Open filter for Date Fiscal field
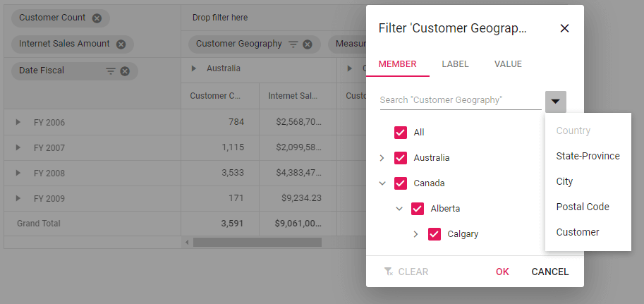Image resolution: width=644 pixels, height=304 pixels. [110, 71]
